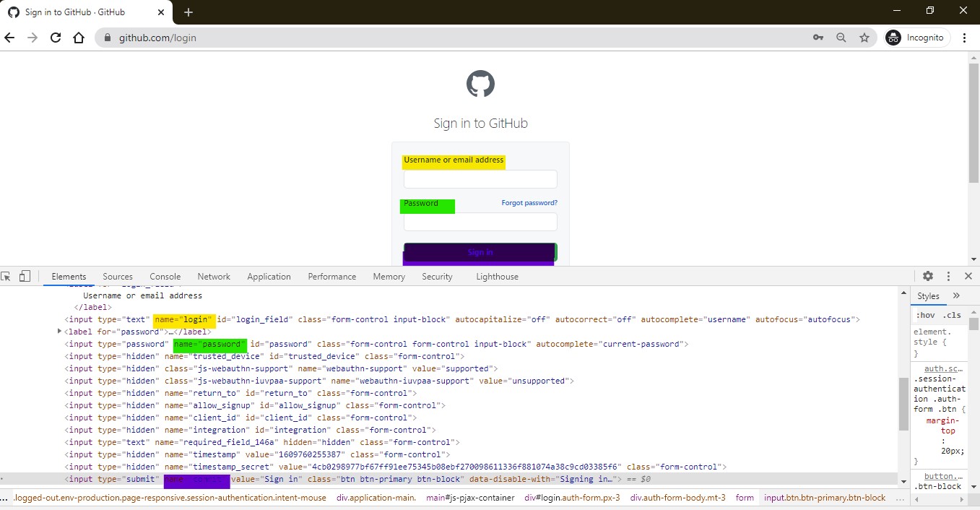This screenshot has height=510, width=980.
Task: Toggle the :hov element state panel
Action: point(925,315)
